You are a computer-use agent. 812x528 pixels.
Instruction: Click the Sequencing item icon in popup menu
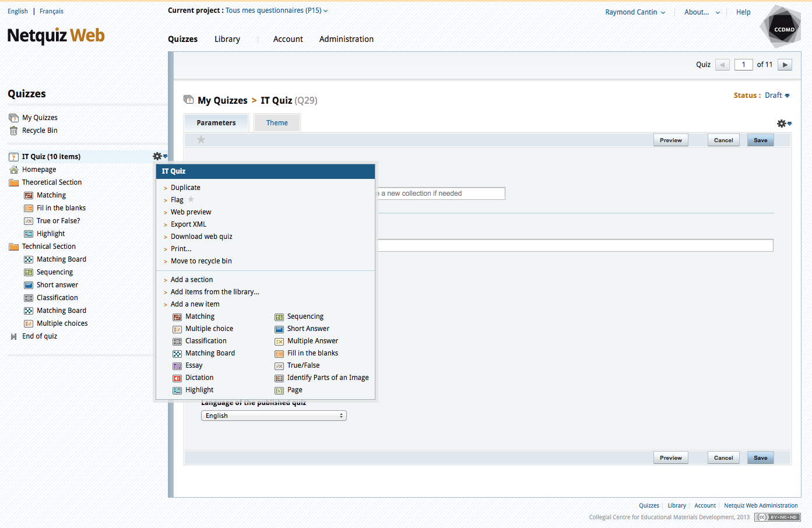(x=279, y=317)
